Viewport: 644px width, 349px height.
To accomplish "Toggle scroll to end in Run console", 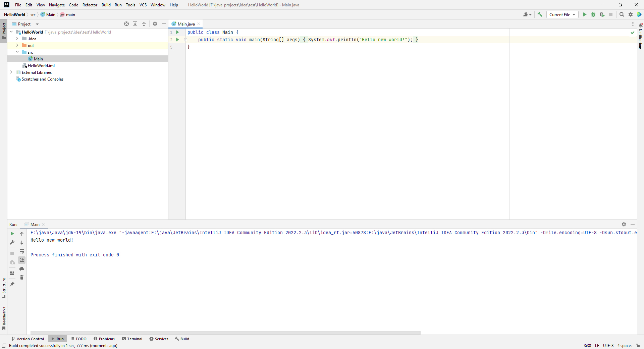I will [x=22, y=260].
